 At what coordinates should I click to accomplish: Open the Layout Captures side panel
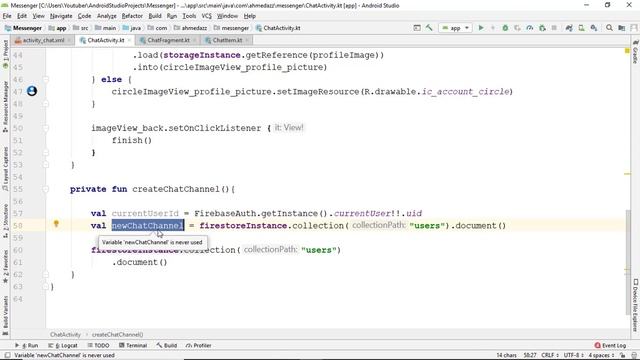(5, 169)
